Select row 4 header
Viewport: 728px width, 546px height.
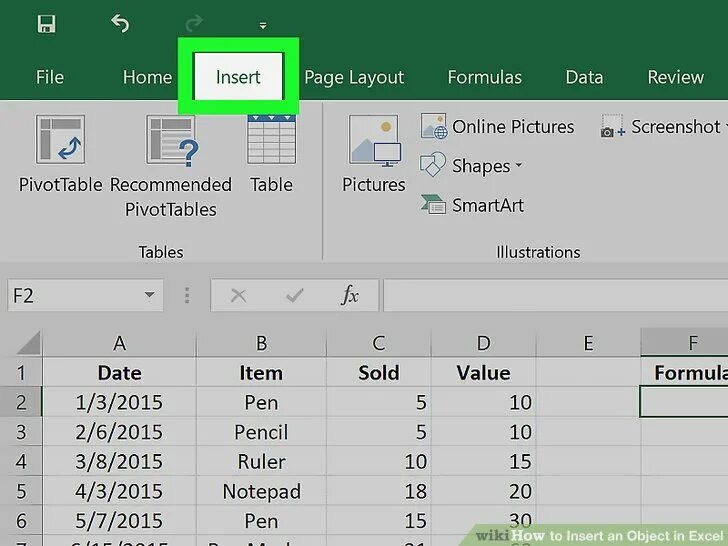[21, 461]
